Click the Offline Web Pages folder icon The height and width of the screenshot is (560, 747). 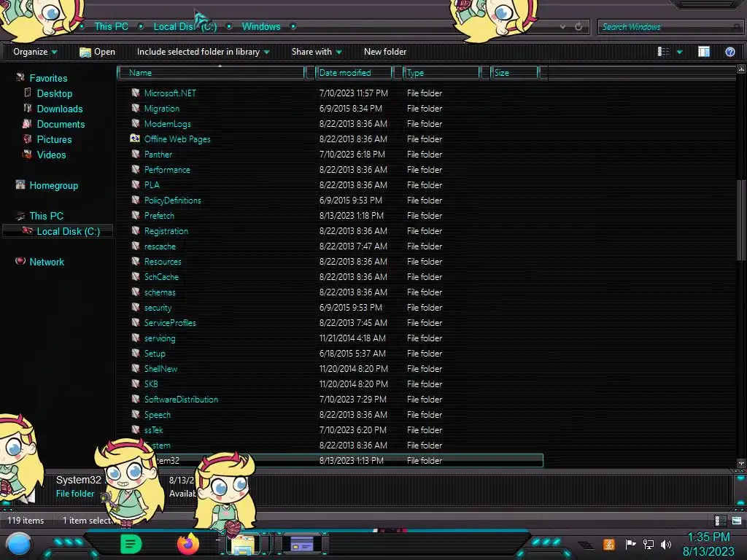pyautogui.click(x=135, y=139)
